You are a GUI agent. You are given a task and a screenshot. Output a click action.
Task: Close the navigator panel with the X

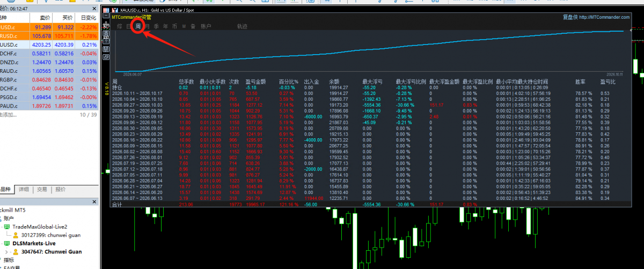pyautogui.click(x=94, y=201)
